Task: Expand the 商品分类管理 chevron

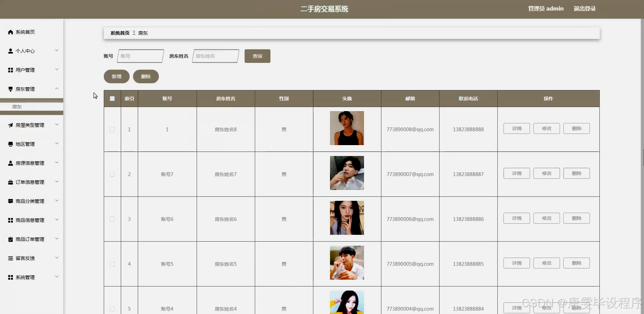Action: [57, 201]
